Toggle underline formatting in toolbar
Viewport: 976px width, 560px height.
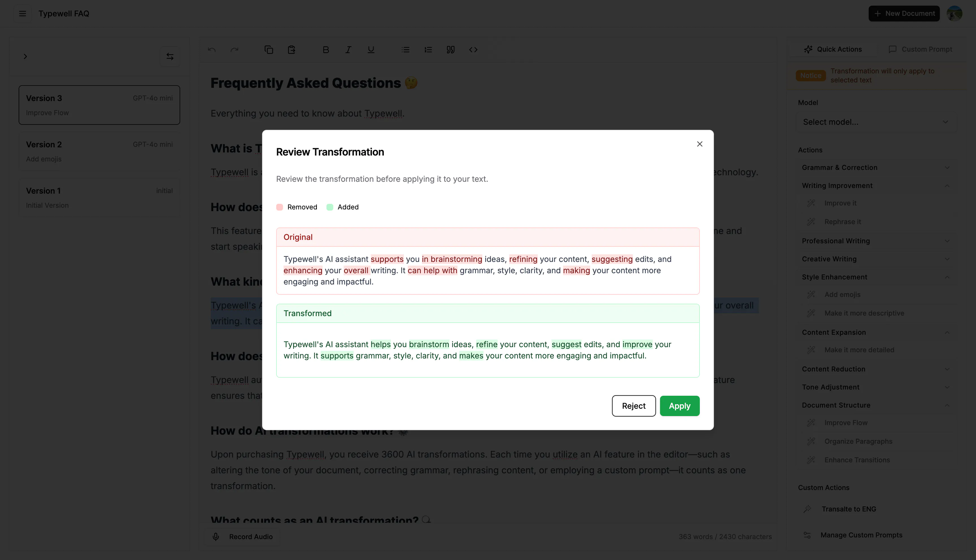pyautogui.click(x=371, y=50)
